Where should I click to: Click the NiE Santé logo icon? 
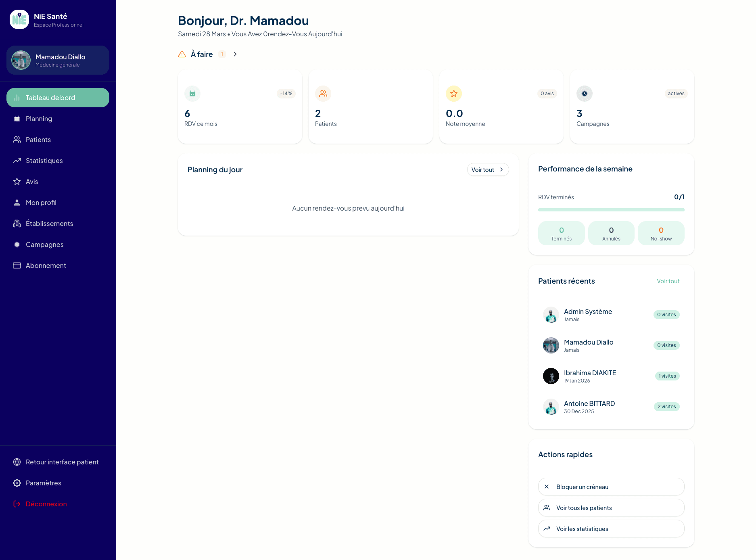(19, 19)
